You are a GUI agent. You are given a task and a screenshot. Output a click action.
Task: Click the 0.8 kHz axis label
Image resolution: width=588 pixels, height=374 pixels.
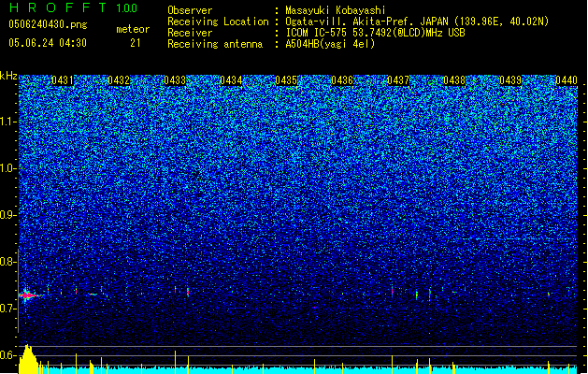[8, 262]
